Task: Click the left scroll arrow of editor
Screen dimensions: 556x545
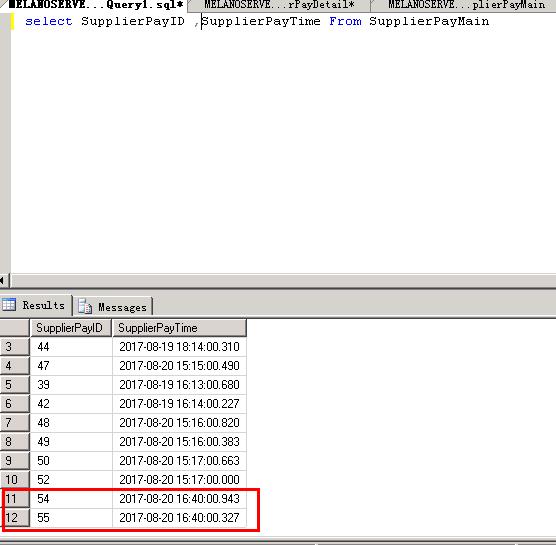Action: pyautogui.click(x=3, y=280)
